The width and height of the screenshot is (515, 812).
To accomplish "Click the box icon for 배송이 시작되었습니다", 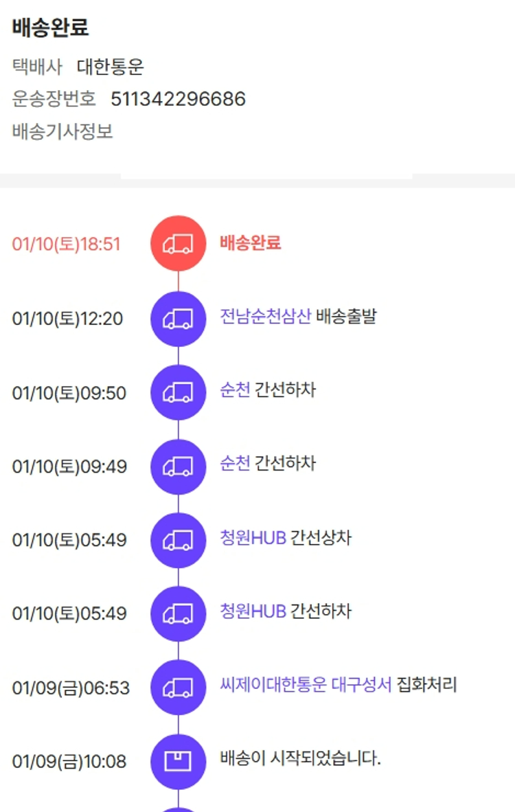I will coord(178,761).
